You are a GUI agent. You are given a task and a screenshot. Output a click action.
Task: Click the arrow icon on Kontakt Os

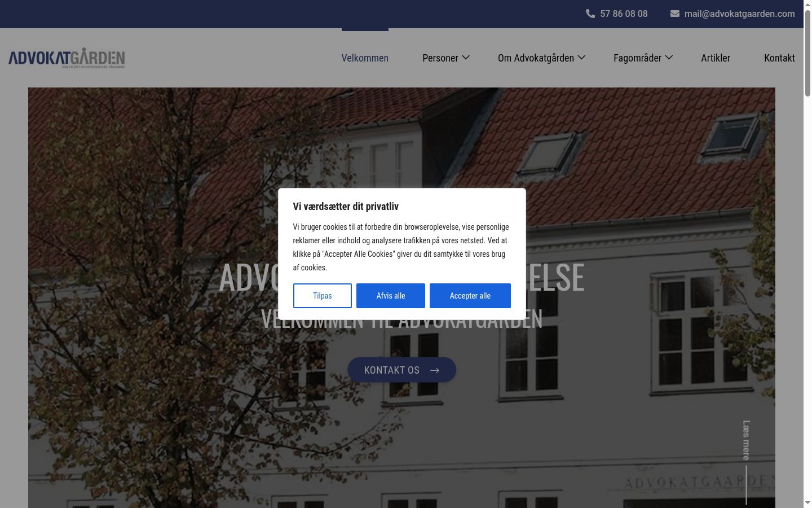[x=435, y=370]
